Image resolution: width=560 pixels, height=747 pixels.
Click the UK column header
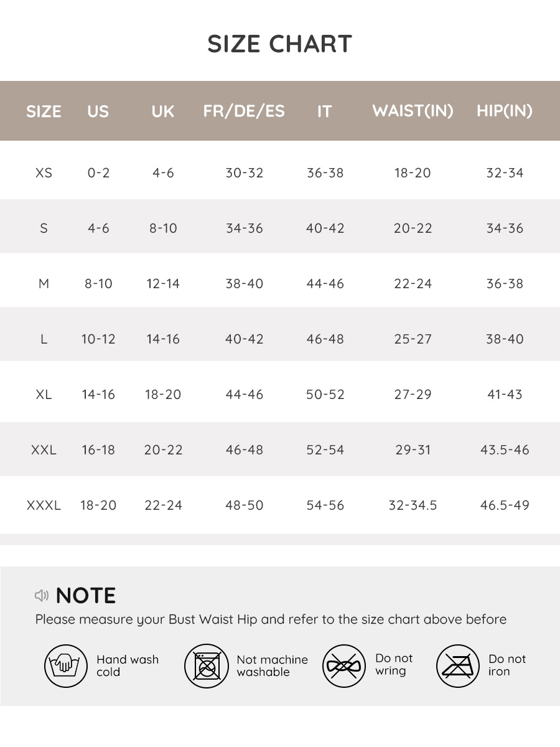tap(163, 111)
